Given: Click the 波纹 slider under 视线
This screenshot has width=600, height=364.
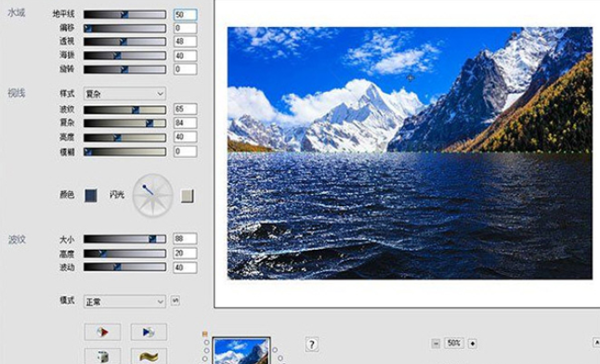Looking at the screenshot, I should [x=124, y=110].
